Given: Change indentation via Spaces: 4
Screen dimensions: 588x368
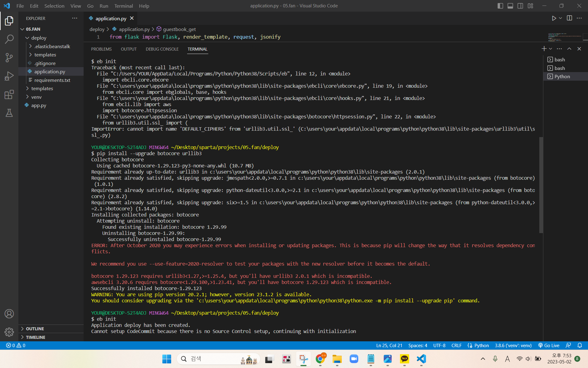Looking at the screenshot, I should tap(418, 345).
